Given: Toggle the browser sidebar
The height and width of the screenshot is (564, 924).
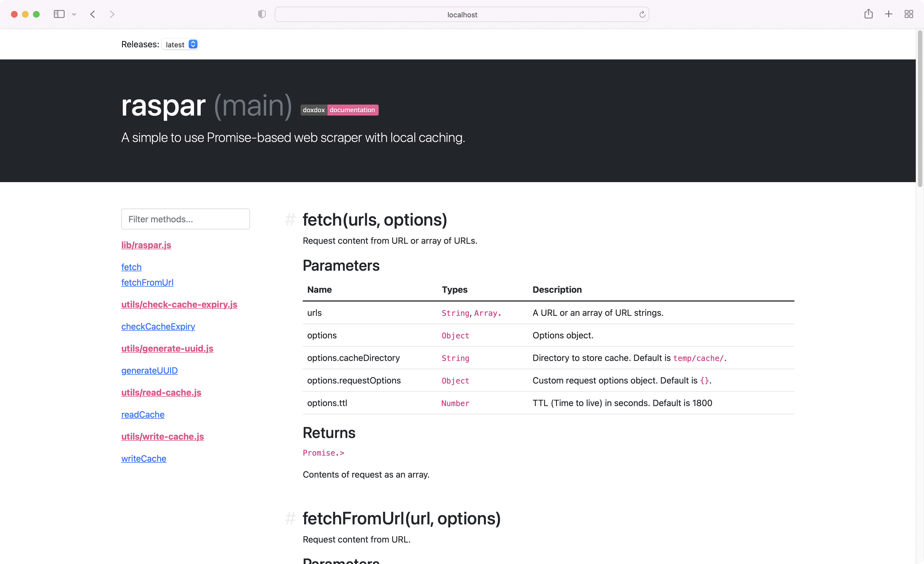Looking at the screenshot, I should coord(59,14).
